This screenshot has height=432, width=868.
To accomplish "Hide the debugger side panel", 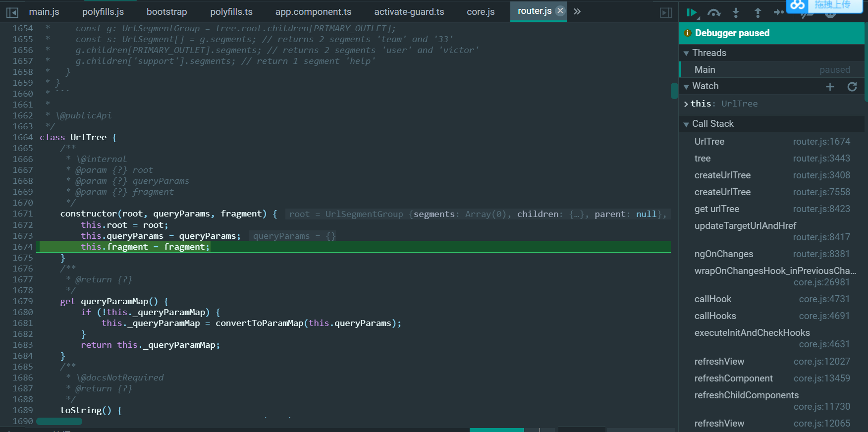I will point(666,13).
